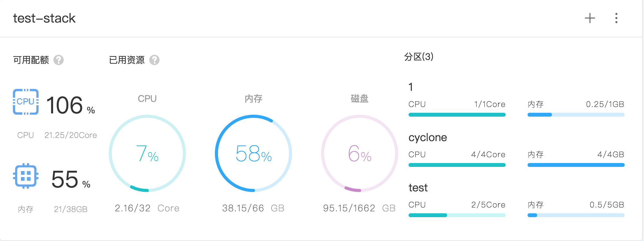Click the 分区(3) heading

click(419, 57)
